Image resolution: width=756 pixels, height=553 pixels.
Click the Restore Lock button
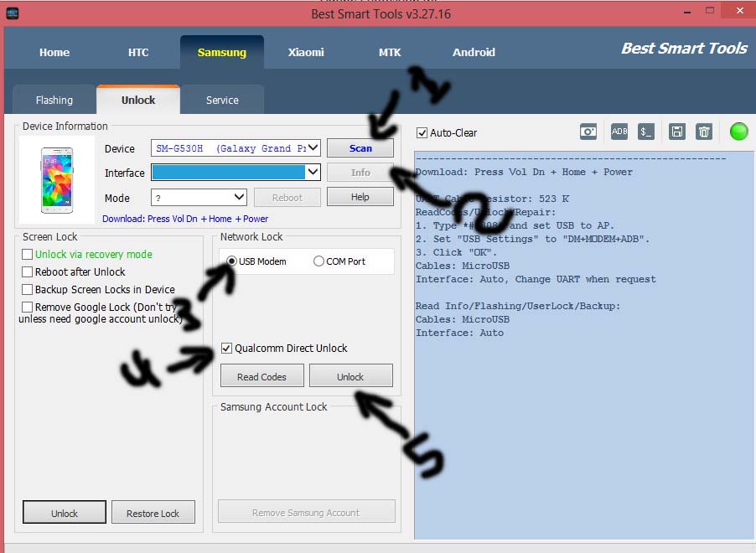[153, 513]
